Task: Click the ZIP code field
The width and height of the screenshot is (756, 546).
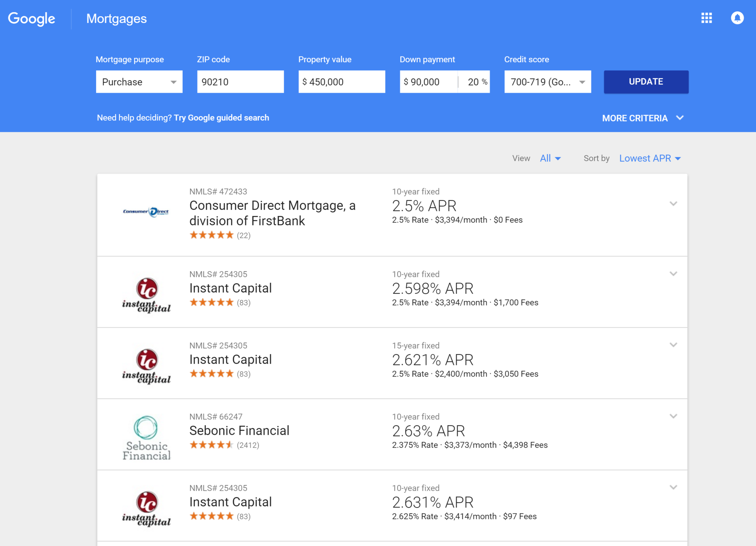Action: point(241,82)
